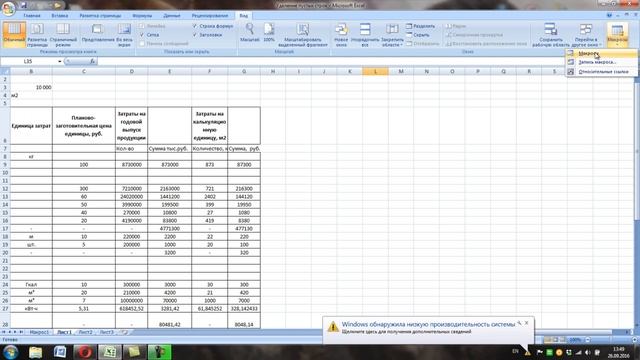Select the Обычный normal view button
The width and height of the screenshot is (640, 360).
coord(14,34)
